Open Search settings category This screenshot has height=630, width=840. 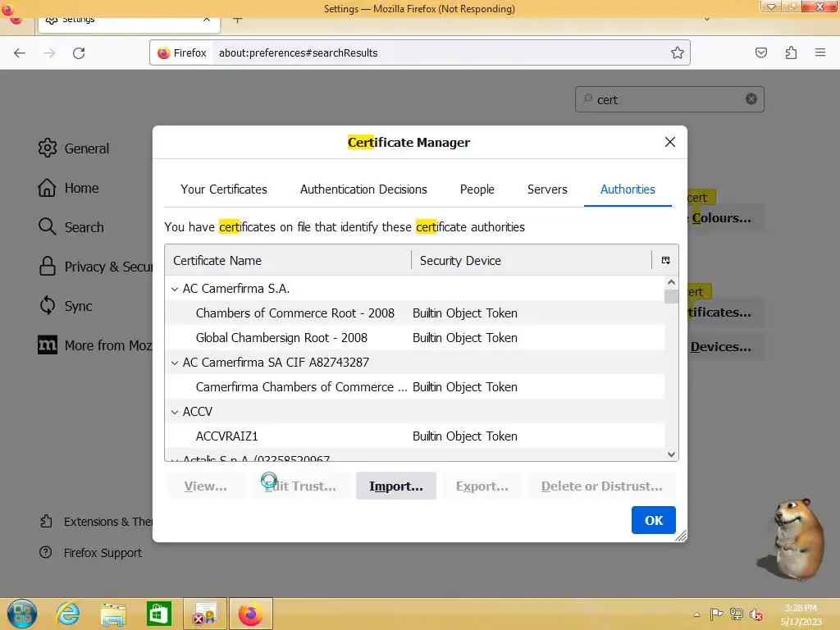(71, 227)
